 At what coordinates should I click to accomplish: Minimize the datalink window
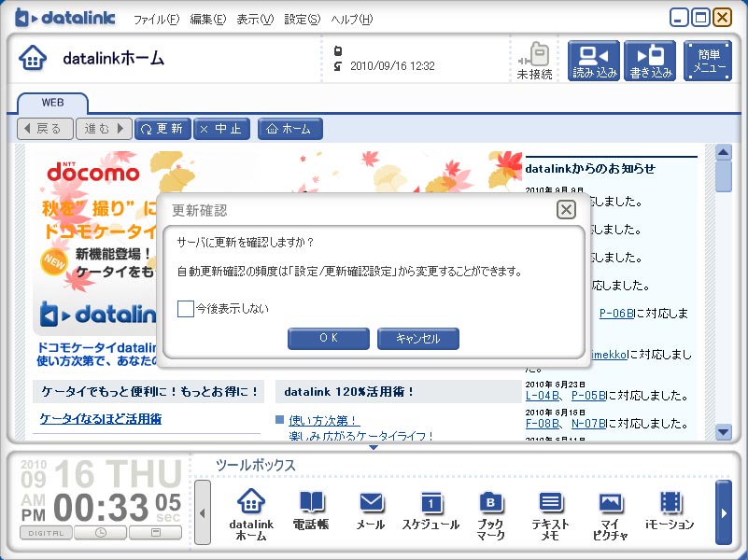(678, 18)
